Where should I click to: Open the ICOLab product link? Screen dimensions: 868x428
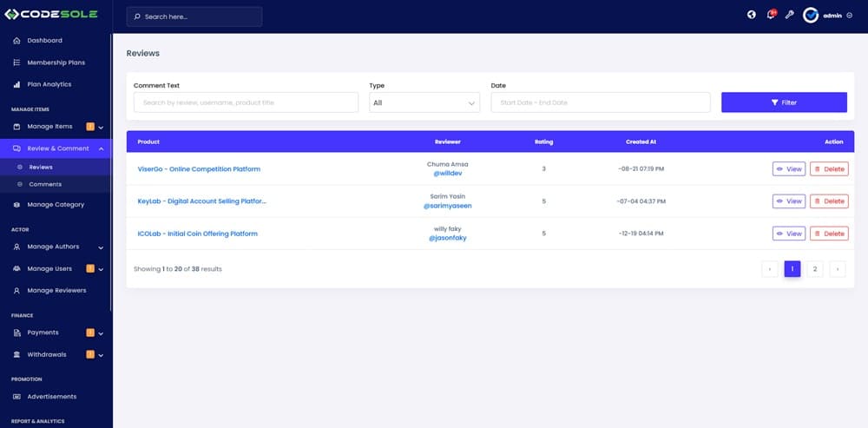pos(197,234)
